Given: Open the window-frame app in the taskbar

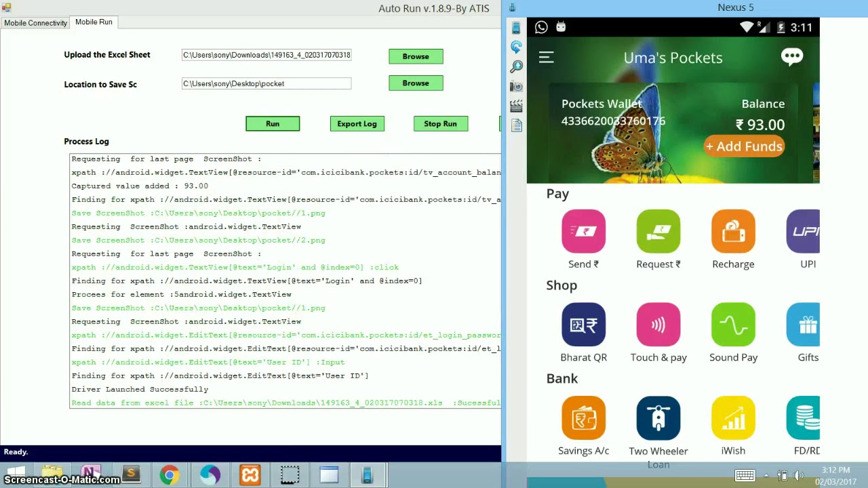Looking at the screenshot, I should pos(329,475).
